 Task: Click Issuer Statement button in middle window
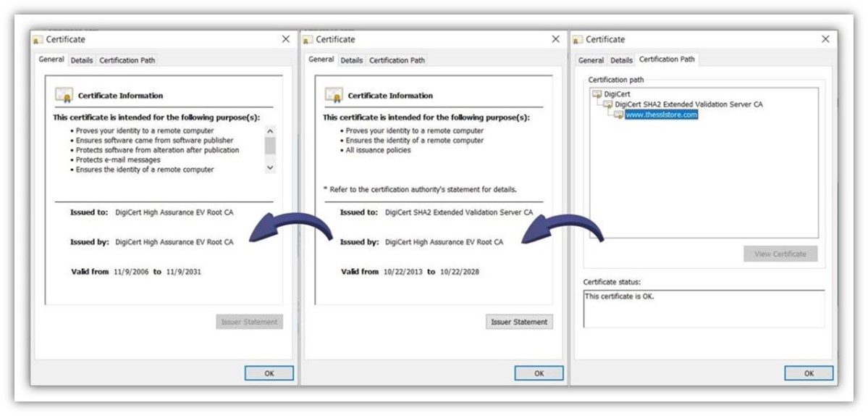point(519,322)
